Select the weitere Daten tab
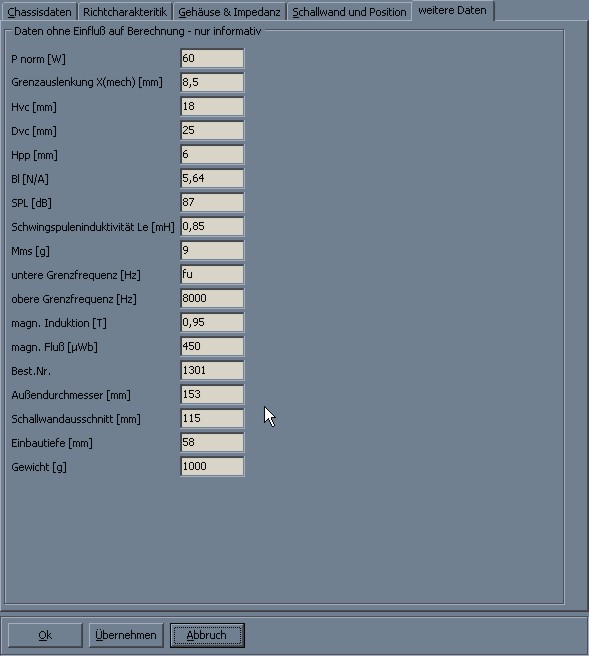 tap(453, 10)
